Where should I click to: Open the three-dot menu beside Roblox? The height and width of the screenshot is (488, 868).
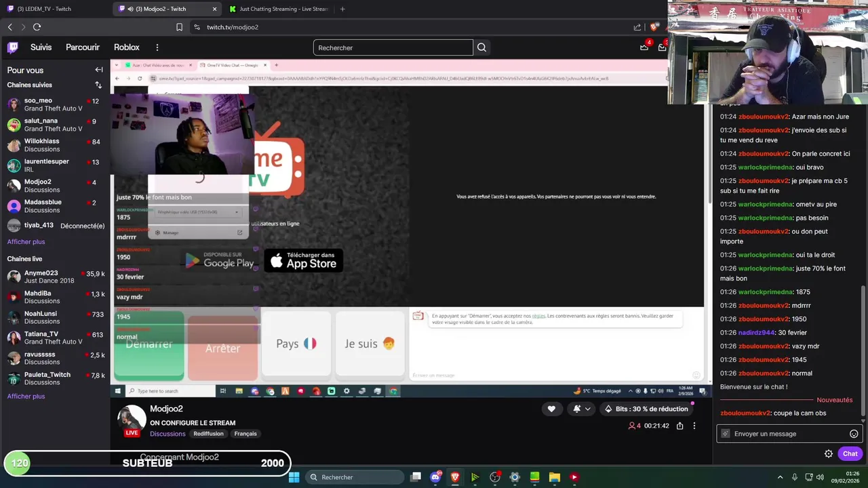pos(157,47)
